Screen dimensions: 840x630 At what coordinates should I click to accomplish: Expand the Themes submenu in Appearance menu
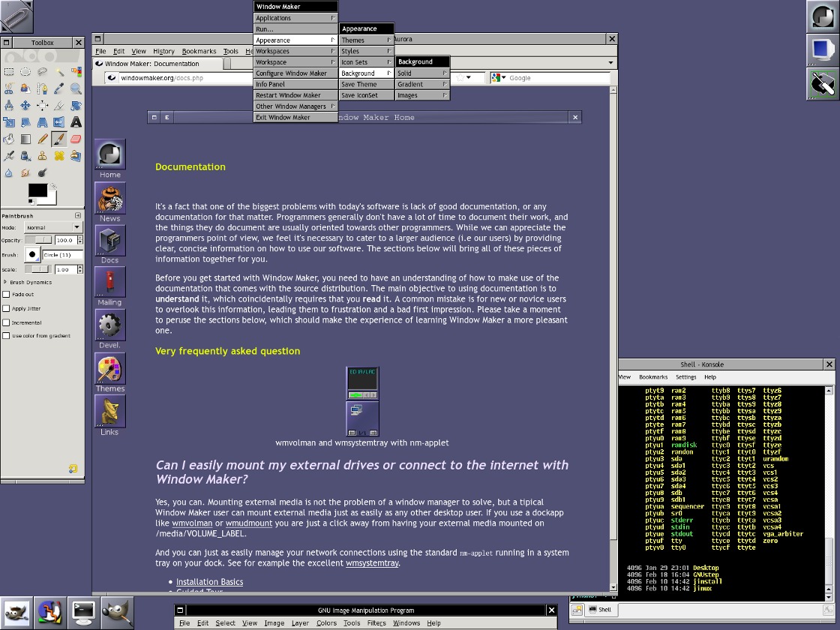pyautogui.click(x=367, y=40)
